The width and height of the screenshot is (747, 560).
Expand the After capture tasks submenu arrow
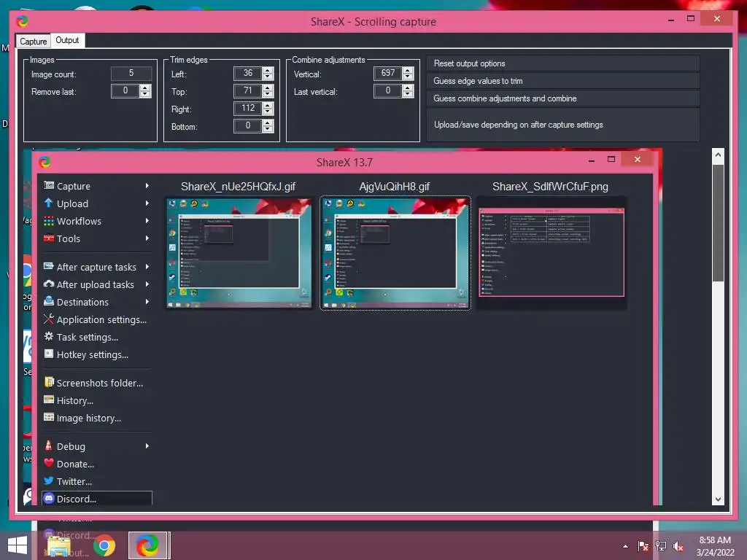coord(147,267)
